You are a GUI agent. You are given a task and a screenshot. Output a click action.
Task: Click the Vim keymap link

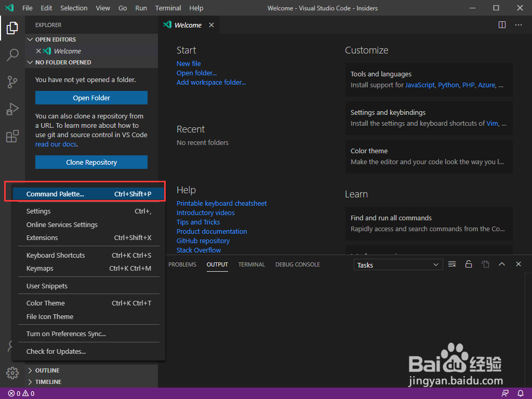coord(492,124)
